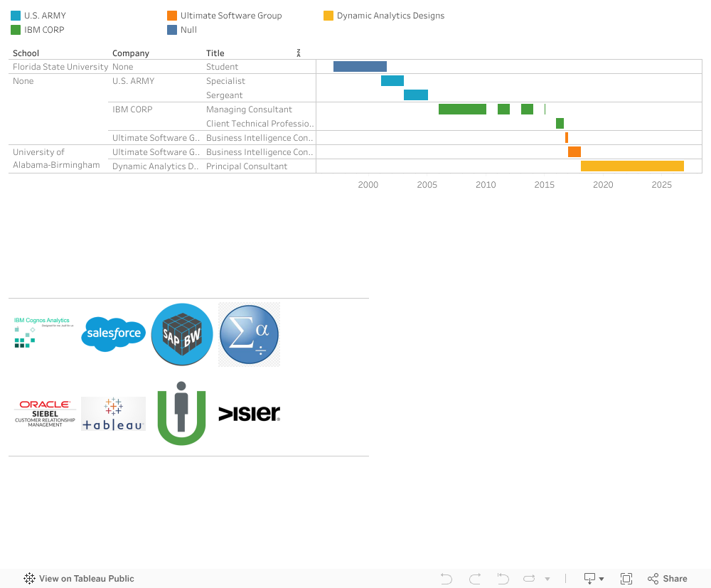Click the Sergeant title cell

click(x=225, y=95)
